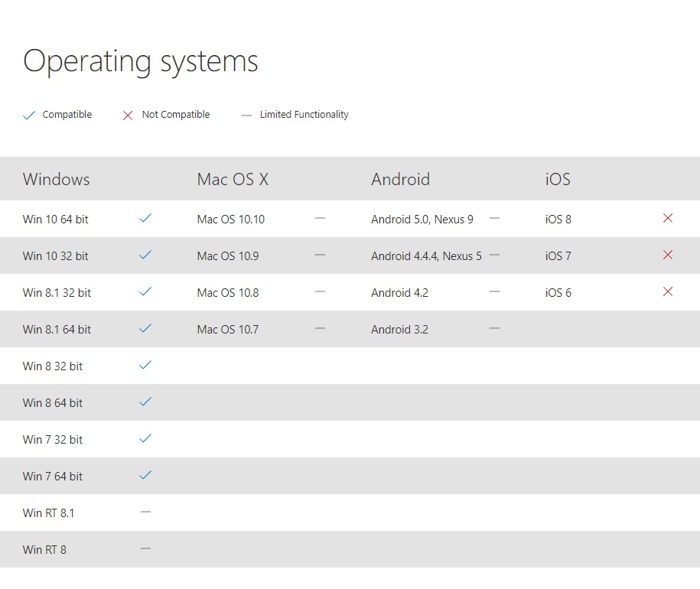Click the Mac OS 10.7 row label

coord(227,330)
